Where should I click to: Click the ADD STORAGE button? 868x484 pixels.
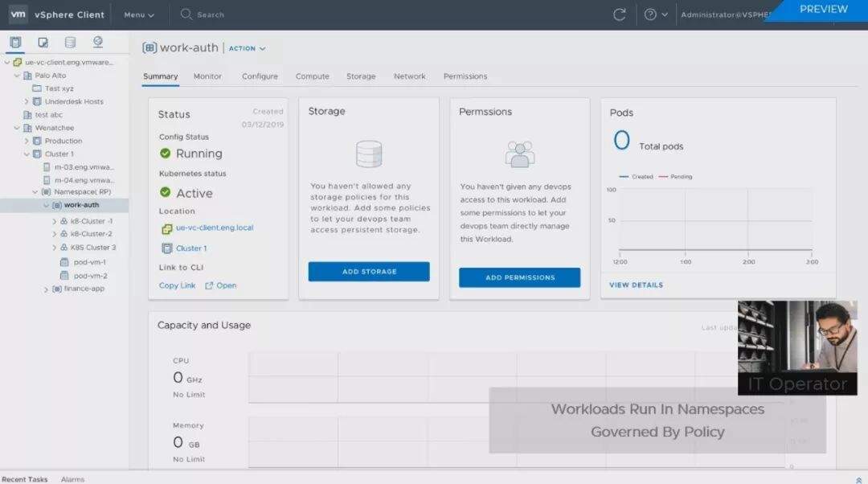click(369, 272)
